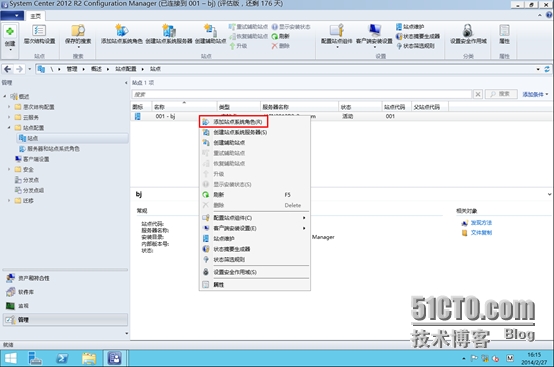Click inside the search input field
This screenshot has width=554, height=367.
click(x=302, y=94)
